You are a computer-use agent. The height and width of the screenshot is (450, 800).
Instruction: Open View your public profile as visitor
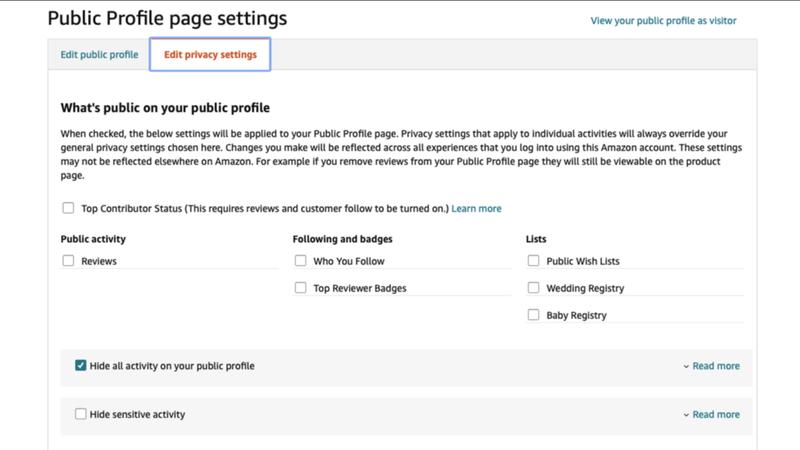pyautogui.click(x=663, y=20)
